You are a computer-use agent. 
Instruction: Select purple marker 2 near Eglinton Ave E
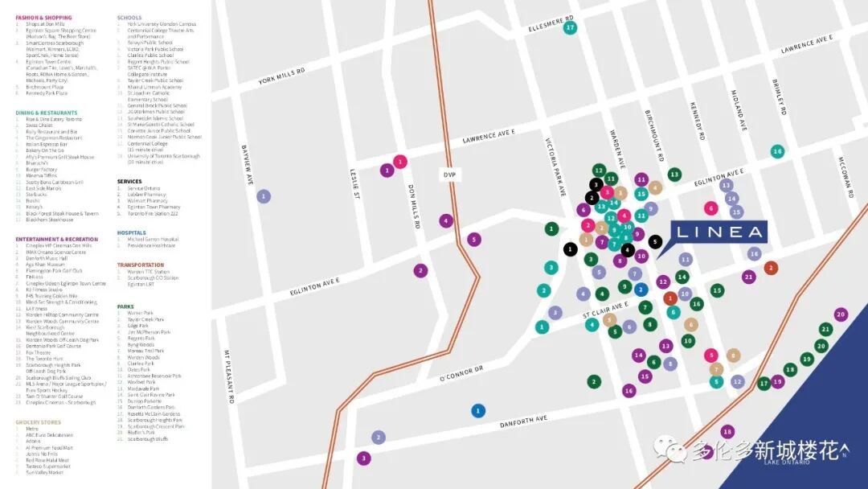click(x=420, y=271)
